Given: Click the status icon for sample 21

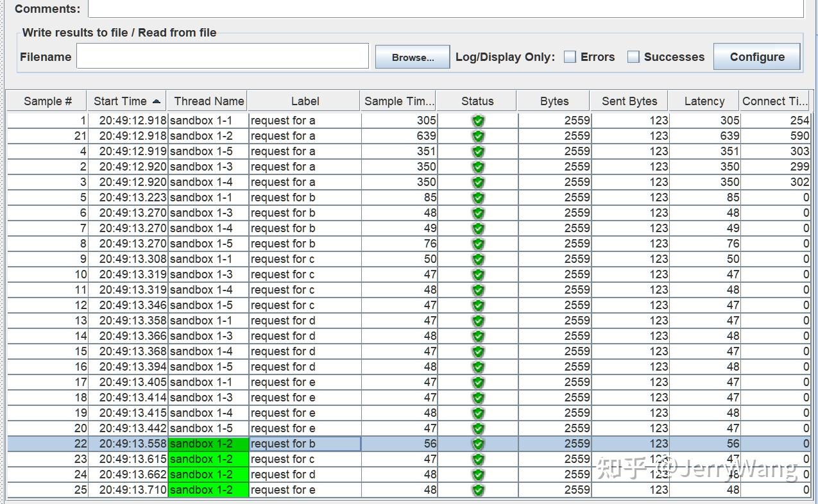Looking at the screenshot, I should coord(477,136).
